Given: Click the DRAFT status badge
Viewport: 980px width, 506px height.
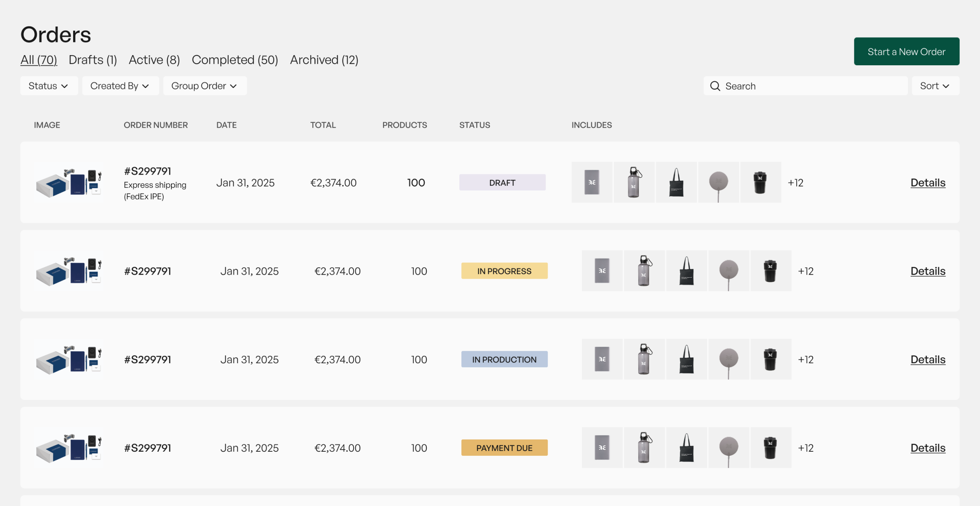Looking at the screenshot, I should tap(502, 182).
